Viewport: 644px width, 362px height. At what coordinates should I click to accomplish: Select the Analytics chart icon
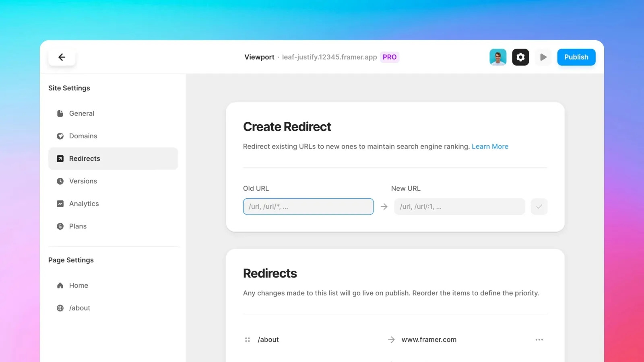coord(60,204)
